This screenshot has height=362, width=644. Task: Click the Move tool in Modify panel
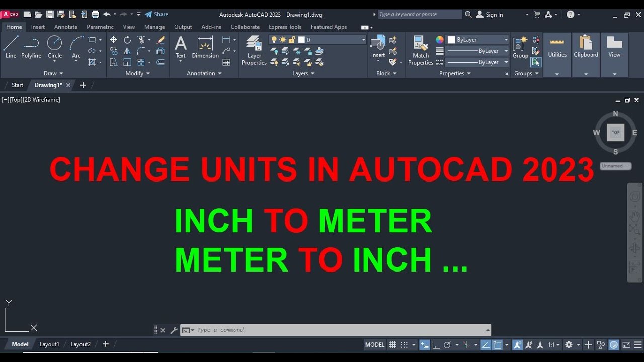114,40
